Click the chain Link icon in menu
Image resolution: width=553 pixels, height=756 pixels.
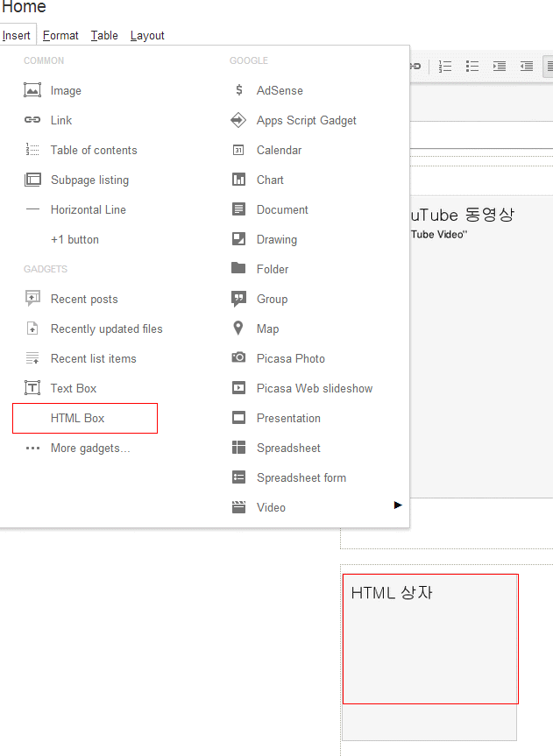32,119
